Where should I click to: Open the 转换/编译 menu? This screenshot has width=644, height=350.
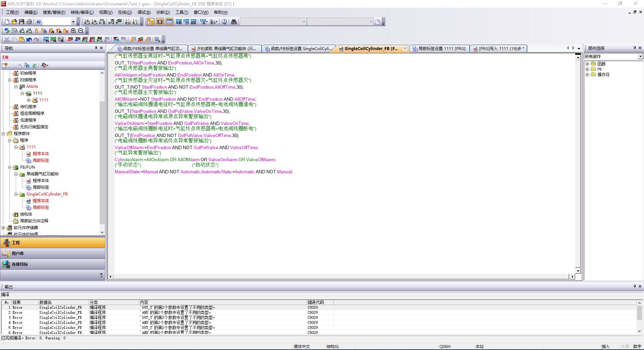[82, 12]
